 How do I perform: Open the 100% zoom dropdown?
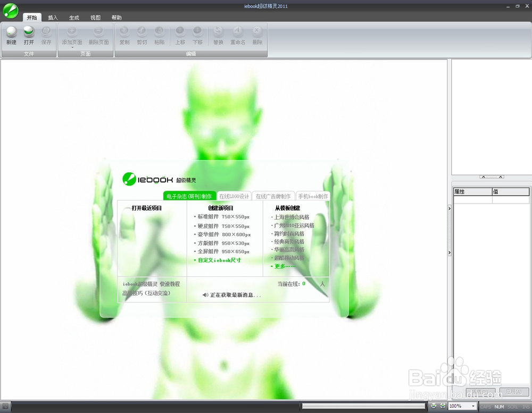click(473, 406)
